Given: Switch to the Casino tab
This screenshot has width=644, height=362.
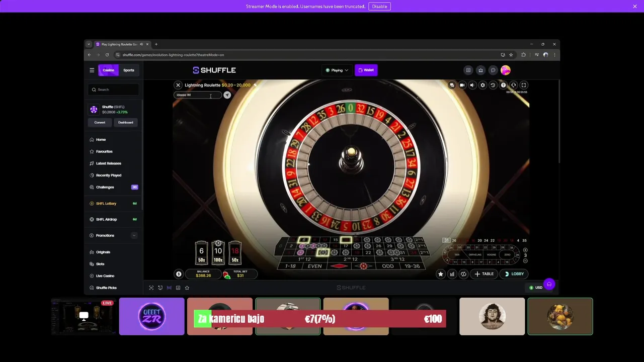Looking at the screenshot, I should pyautogui.click(x=109, y=70).
